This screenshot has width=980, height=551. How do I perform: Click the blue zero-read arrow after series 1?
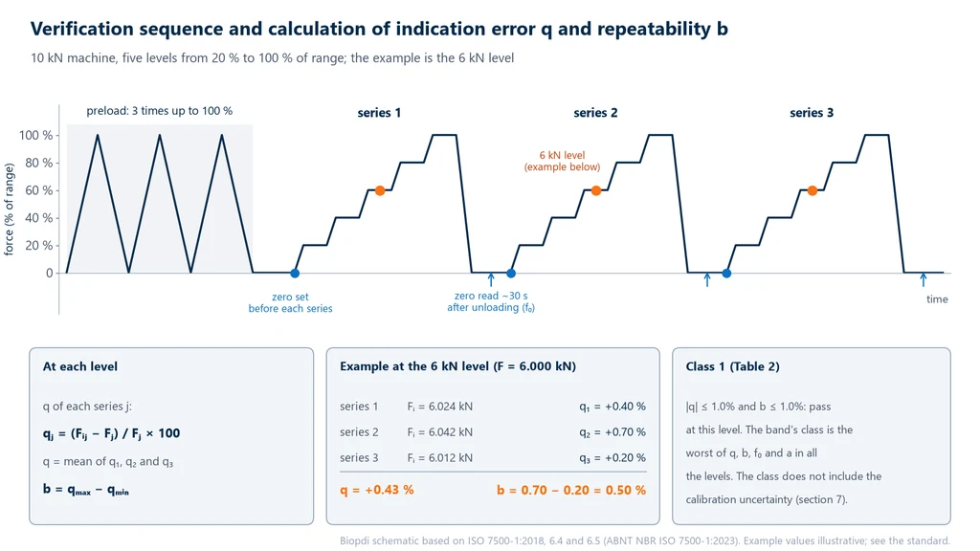pos(491,279)
